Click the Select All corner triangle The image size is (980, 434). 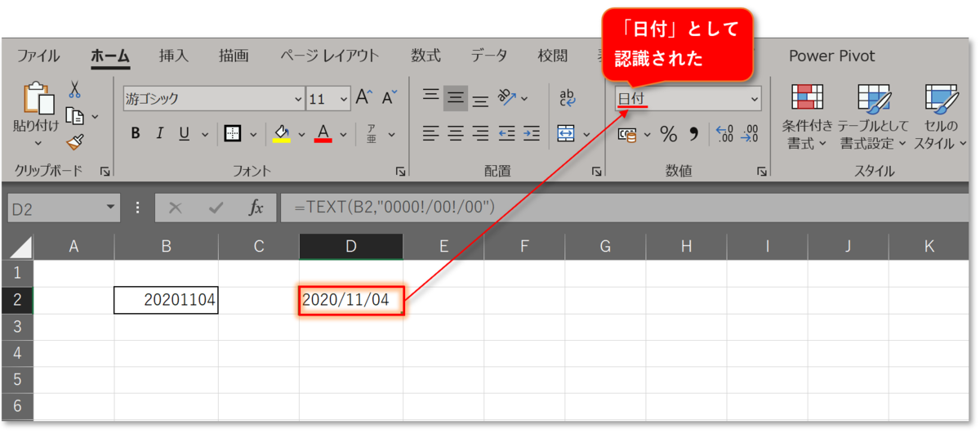coord(22,246)
